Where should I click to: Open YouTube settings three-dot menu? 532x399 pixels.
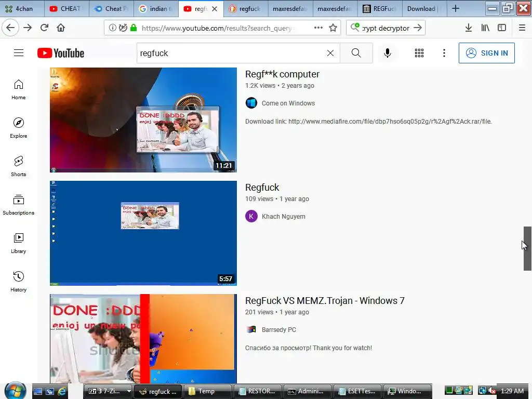444,53
